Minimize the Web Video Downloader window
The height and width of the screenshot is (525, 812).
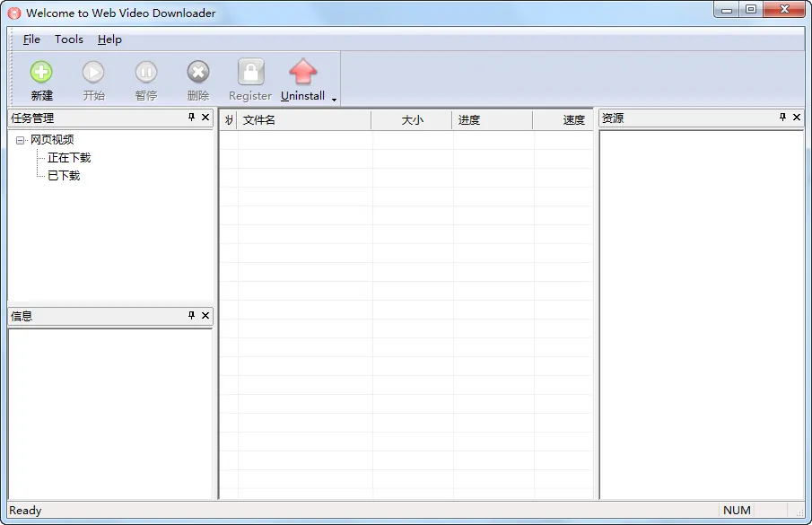pyautogui.click(x=727, y=10)
